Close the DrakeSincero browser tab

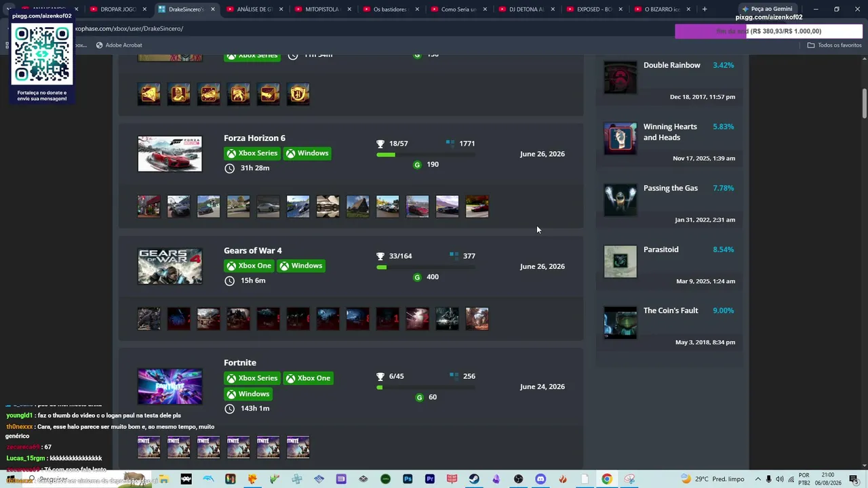[213, 9]
